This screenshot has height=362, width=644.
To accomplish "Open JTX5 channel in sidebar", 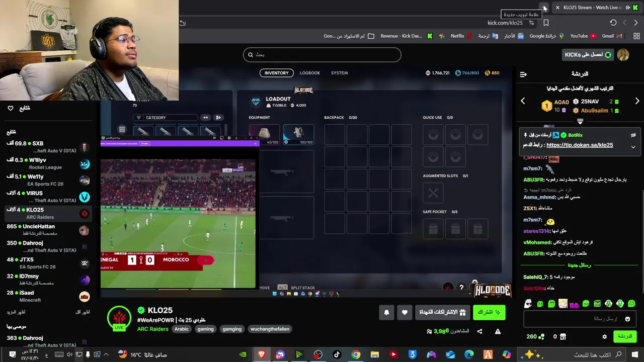I will click(x=48, y=263).
